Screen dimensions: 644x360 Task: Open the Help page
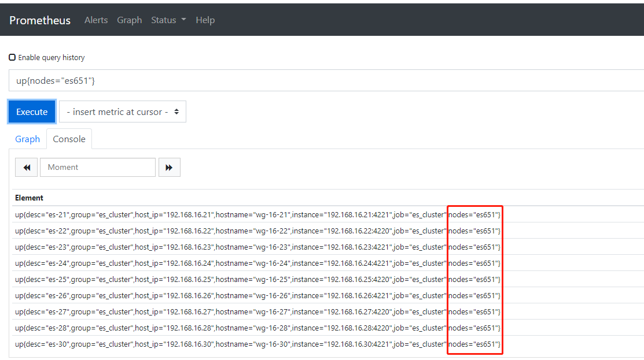click(205, 20)
